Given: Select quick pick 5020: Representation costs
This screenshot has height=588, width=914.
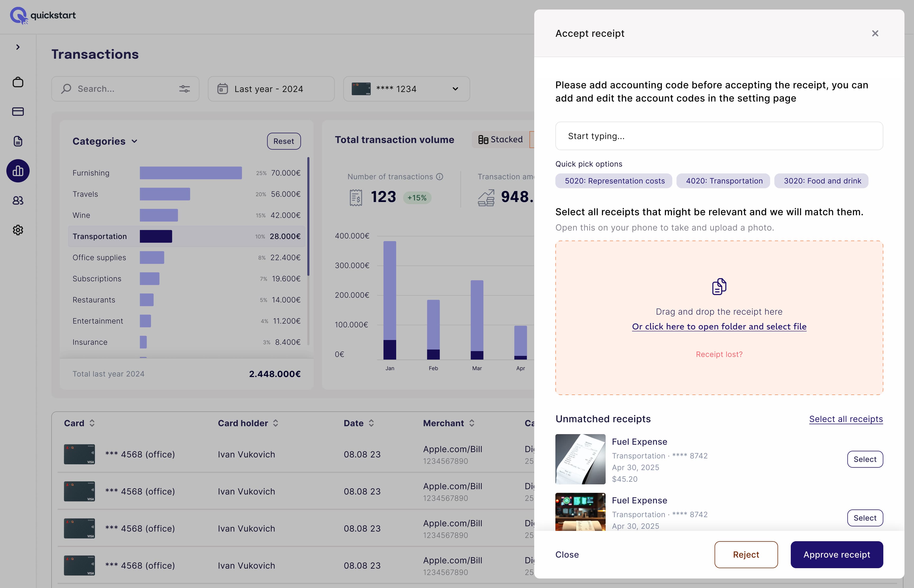Looking at the screenshot, I should (x=613, y=181).
